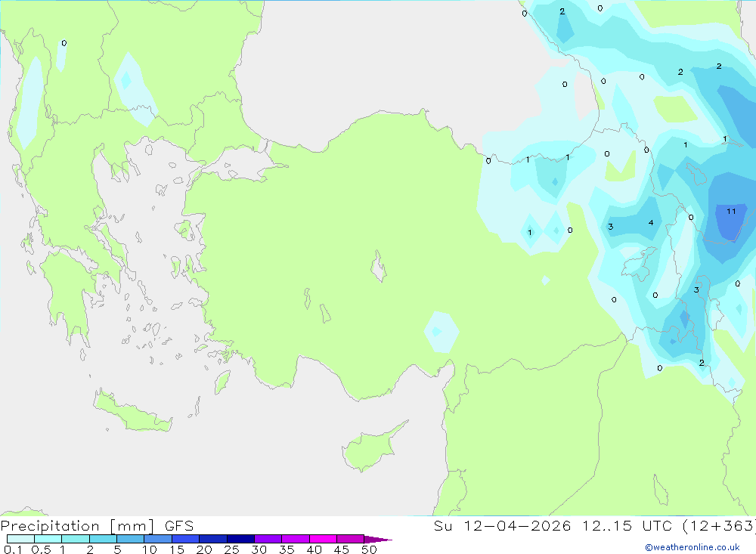Click the '12..15 UTC' time text
The height and width of the screenshot is (554, 756).
click(x=627, y=526)
